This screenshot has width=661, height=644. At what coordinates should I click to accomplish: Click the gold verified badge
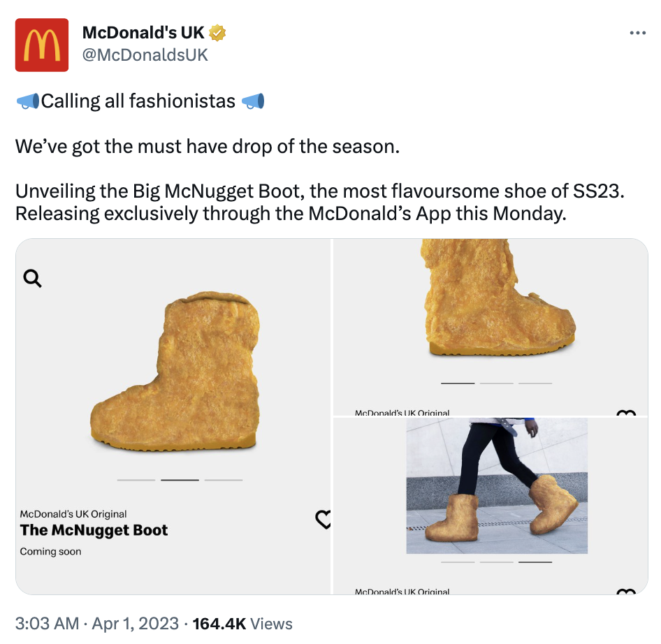click(218, 32)
